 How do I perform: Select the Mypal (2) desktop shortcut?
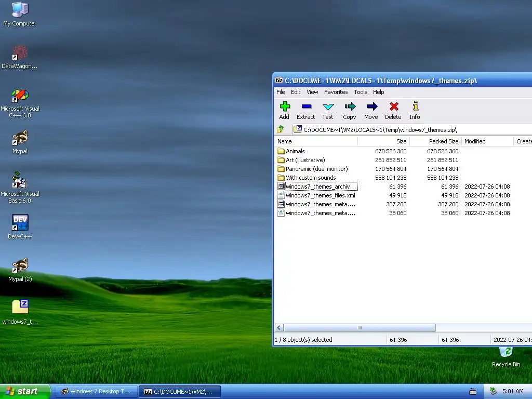pyautogui.click(x=20, y=270)
